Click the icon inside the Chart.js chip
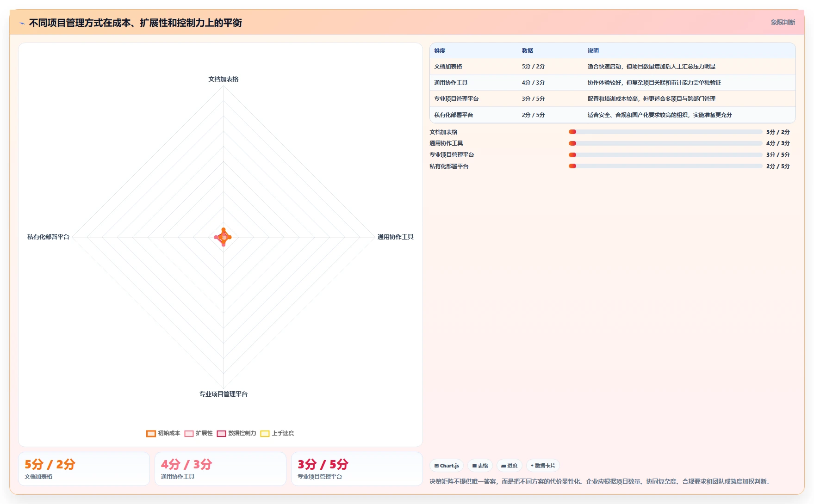Screen dimensions: 814x504 tap(436, 466)
